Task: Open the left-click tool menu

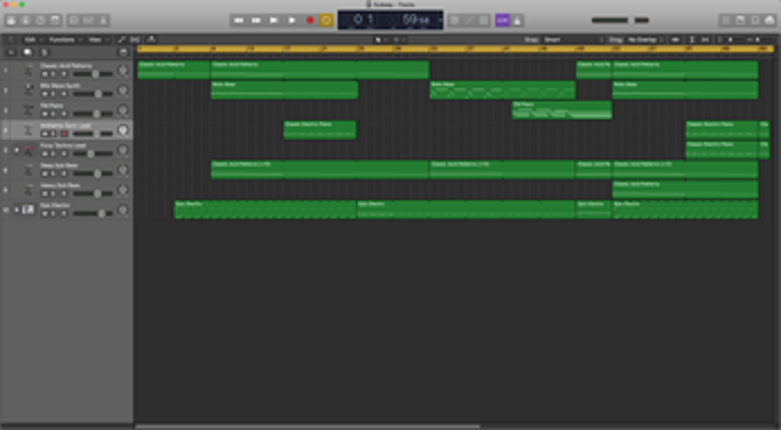Action: 381,40
